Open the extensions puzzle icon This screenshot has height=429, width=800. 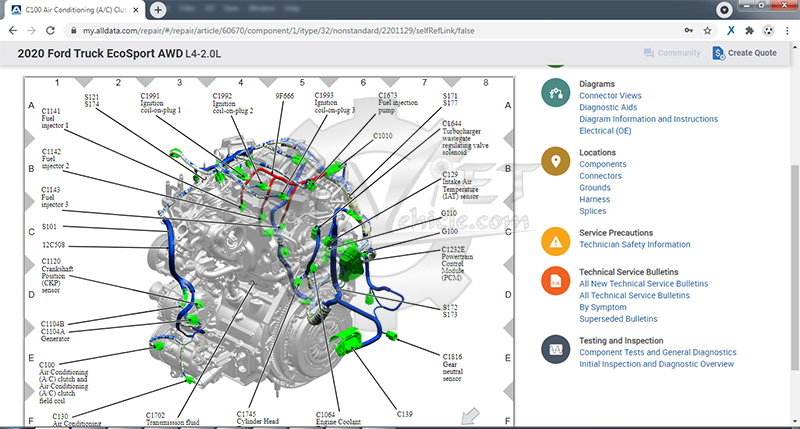point(749,31)
